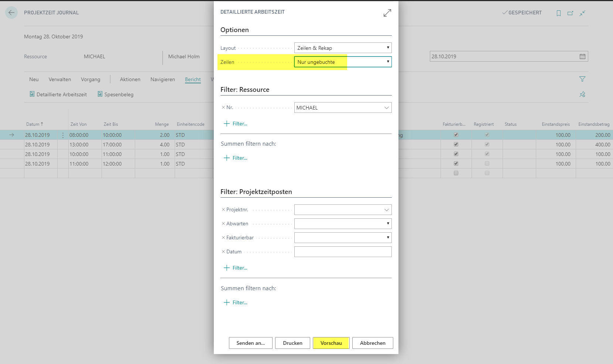This screenshot has width=613, height=364.
Task: Toggle Fakturierbar checkbox on the 13:00:00 row
Action: pos(456,145)
